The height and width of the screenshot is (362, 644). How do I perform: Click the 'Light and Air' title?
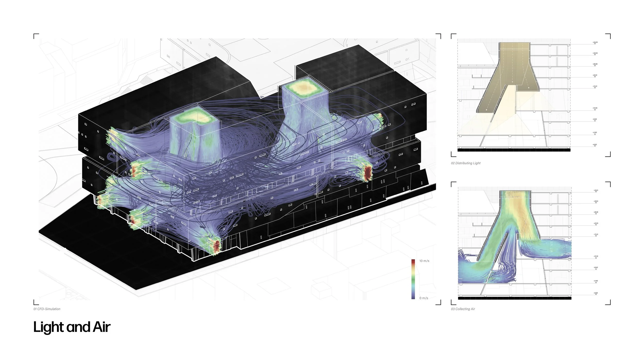coord(72,327)
